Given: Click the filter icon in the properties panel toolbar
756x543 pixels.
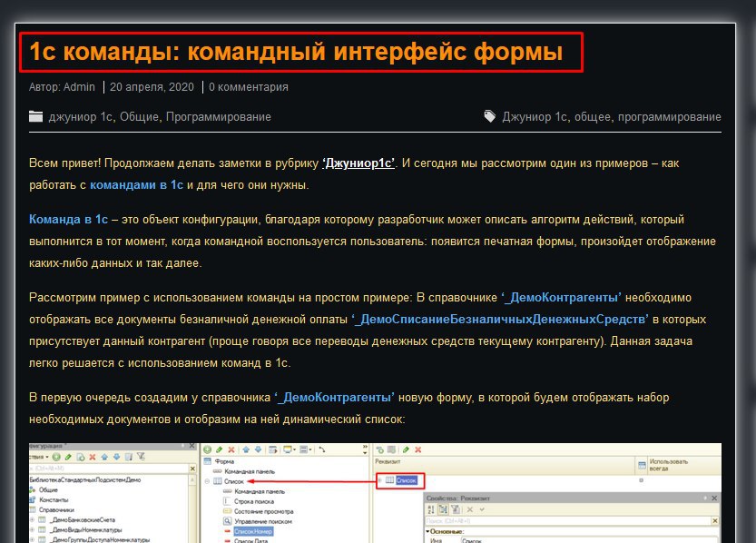Looking at the screenshot, I should [456, 509].
